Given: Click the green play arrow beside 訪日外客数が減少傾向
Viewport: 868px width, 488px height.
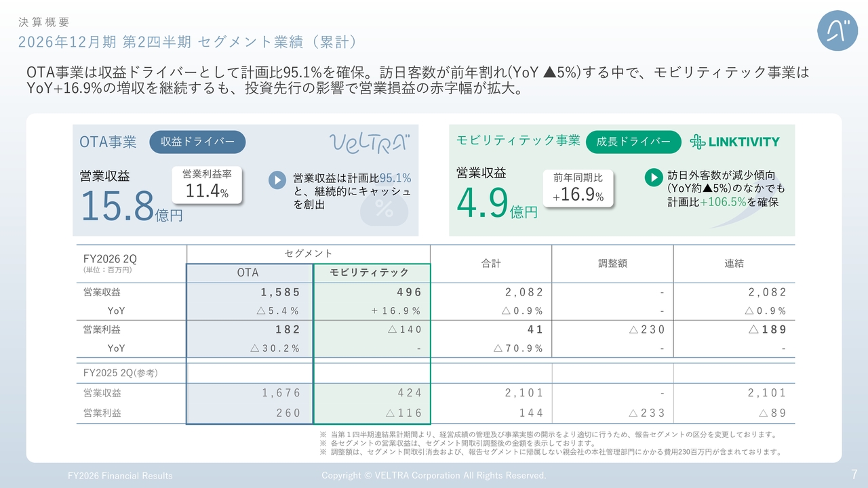Looking at the screenshot, I should pyautogui.click(x=653, y=177).
